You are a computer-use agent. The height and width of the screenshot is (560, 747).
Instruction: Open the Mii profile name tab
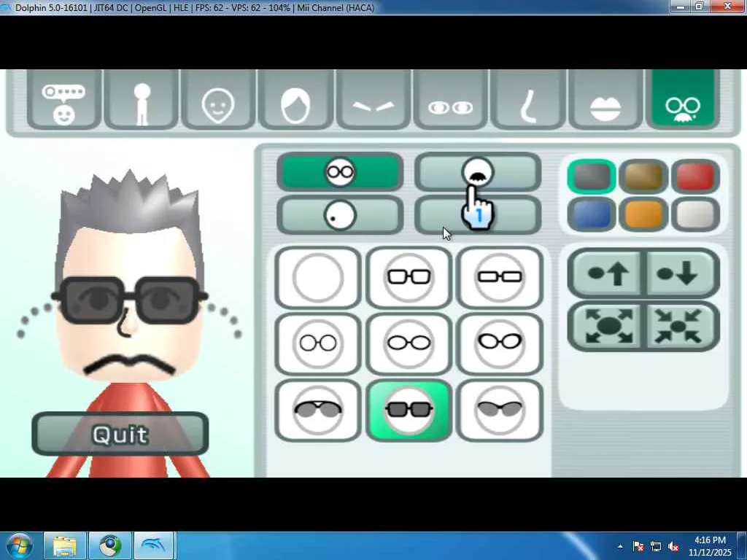[64, 99]
